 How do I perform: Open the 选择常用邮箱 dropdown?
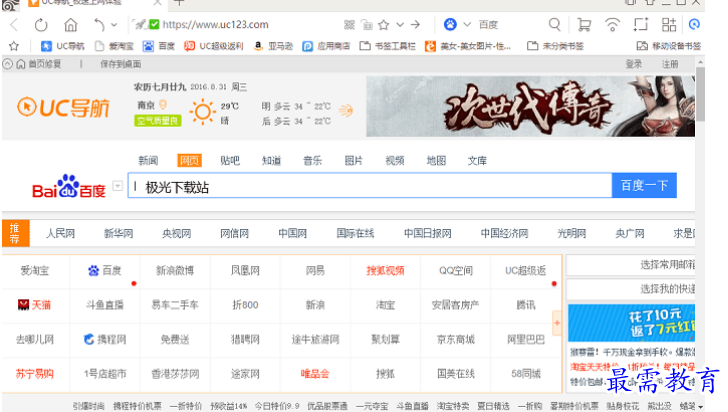pos(630,265)
